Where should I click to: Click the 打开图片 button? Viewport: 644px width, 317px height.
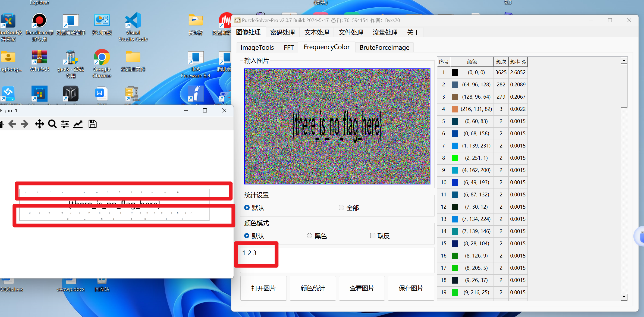click(263, 288)
